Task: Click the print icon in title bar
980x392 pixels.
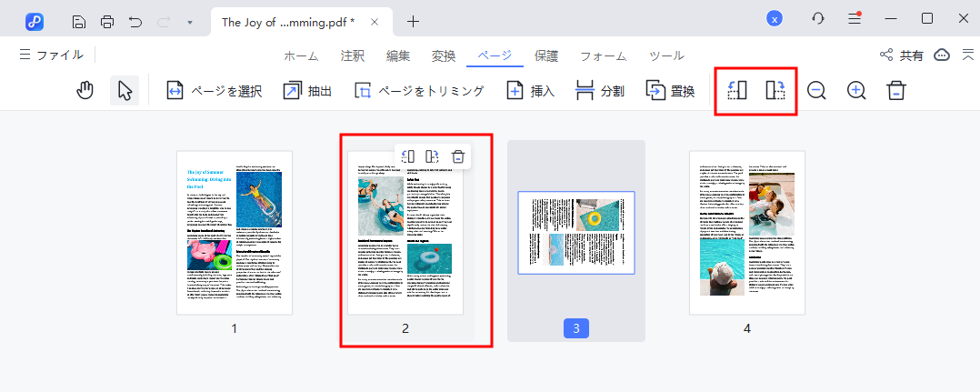Action: click(107, 20)
